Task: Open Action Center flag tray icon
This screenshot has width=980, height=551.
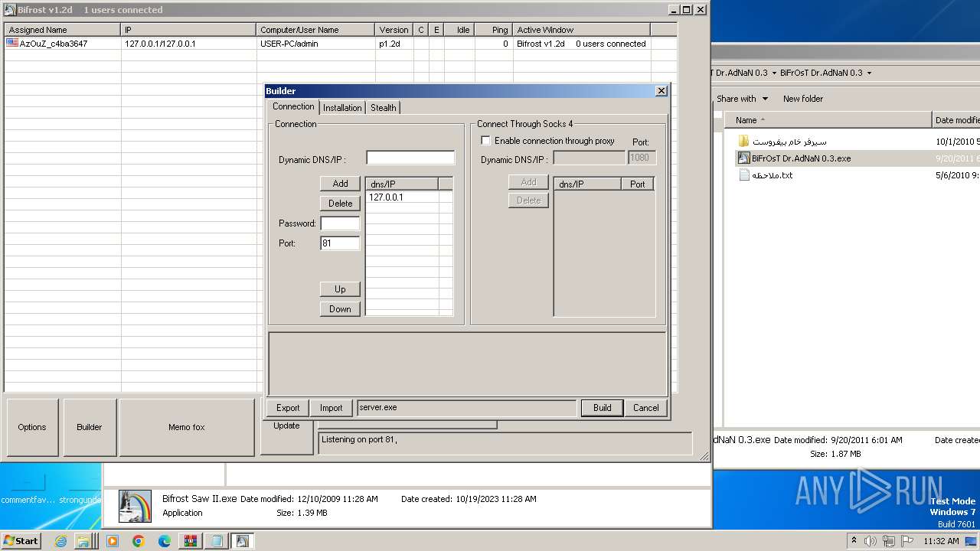Action: click(x=906, y=541)
